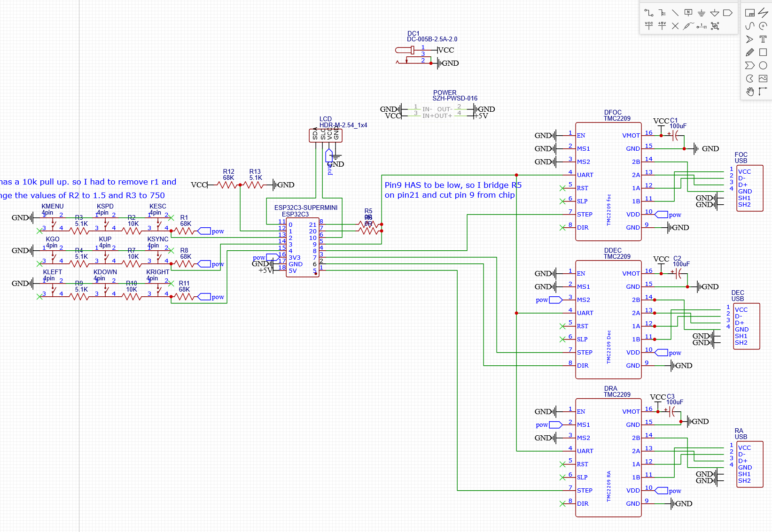The image size is (772, 532).
Task: Select the KSYNC button label
Action: (x=157, y=242)
